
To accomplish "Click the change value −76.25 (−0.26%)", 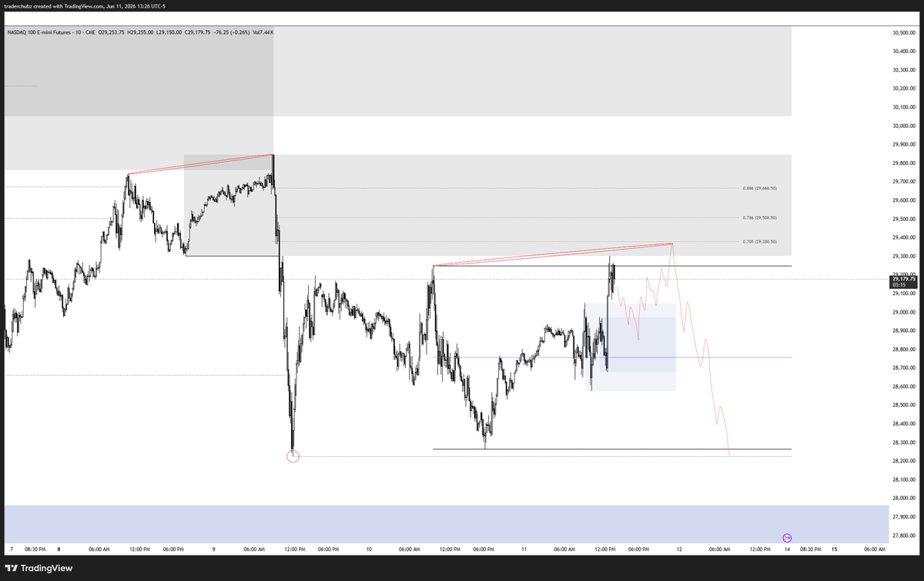I will point(232,32).
